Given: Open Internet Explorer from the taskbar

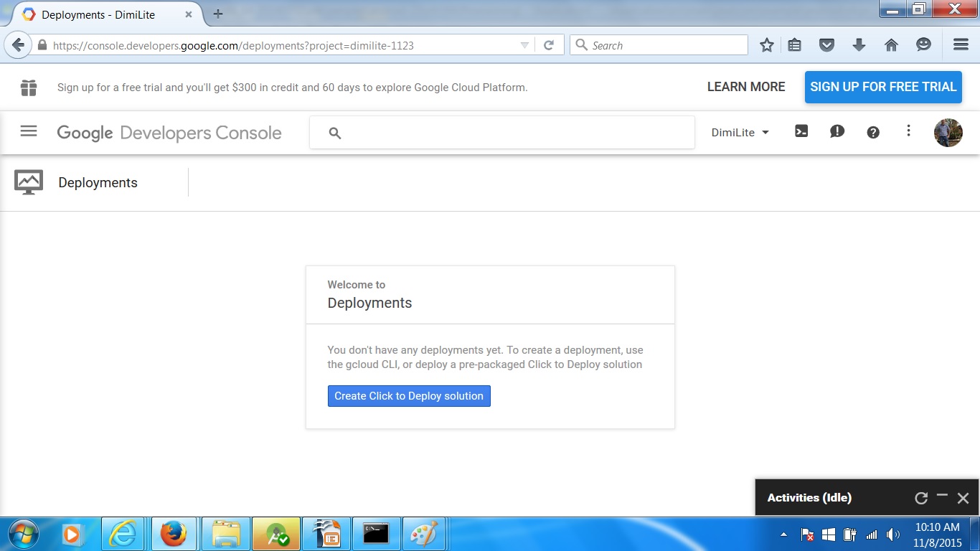Looking at the screenshot, I should point(123,534).
